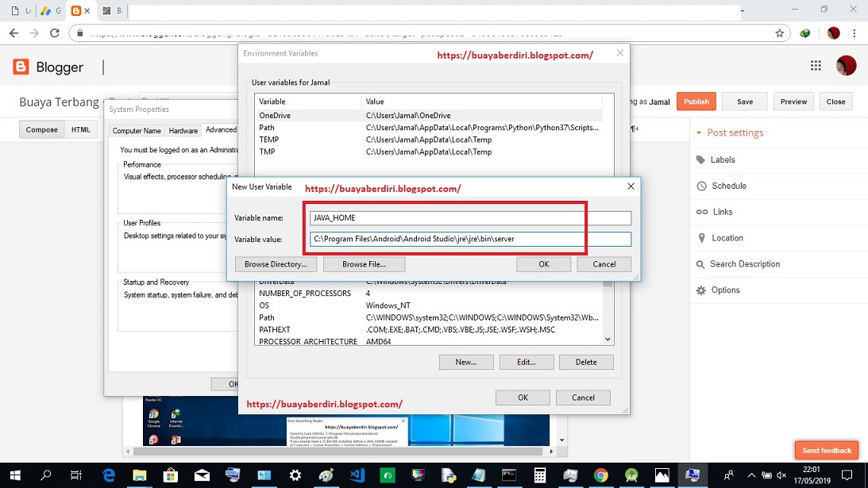The height and width of the screenshot is (488, 868).
Task: Click the browser forward arrow
Action: [x=34, y=33]
